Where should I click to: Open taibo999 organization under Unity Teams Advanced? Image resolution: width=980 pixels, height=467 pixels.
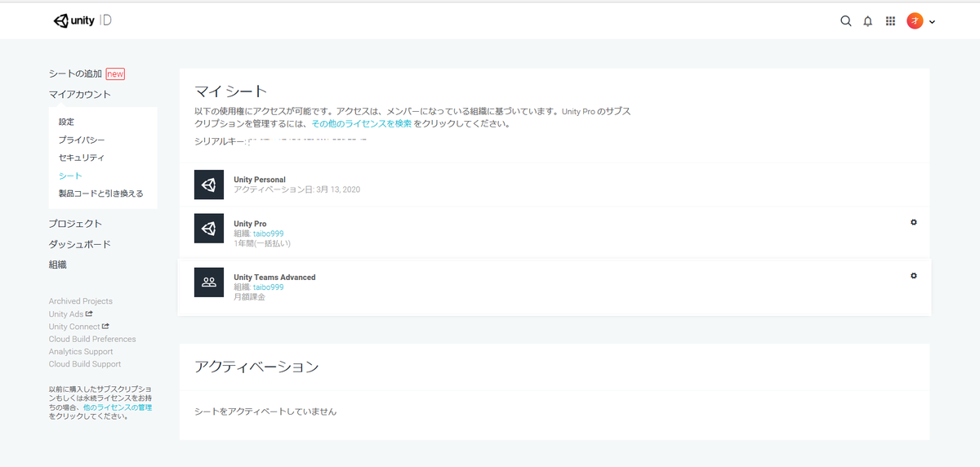tap(269, 287)
